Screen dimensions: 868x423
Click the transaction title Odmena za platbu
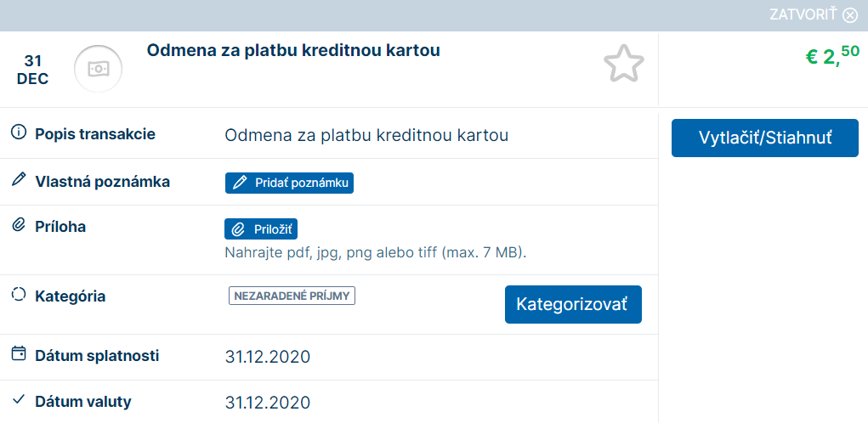[x=293, y=50]
